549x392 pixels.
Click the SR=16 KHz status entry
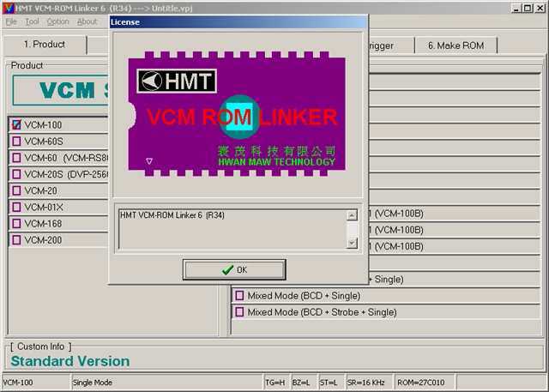(x=368, y=383)
